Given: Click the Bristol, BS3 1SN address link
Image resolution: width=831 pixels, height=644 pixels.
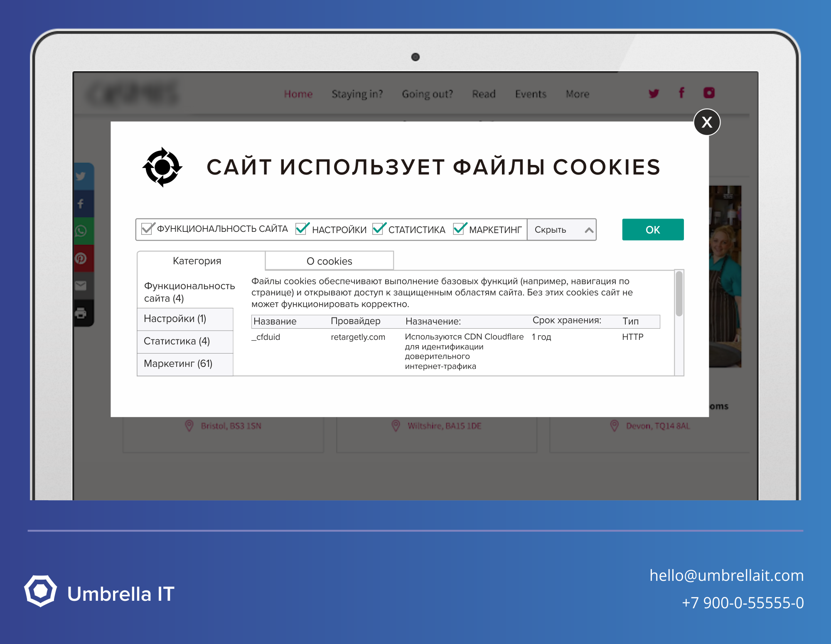Looking at the screenshot, I should pyautogui.click(x=231, y=426).
